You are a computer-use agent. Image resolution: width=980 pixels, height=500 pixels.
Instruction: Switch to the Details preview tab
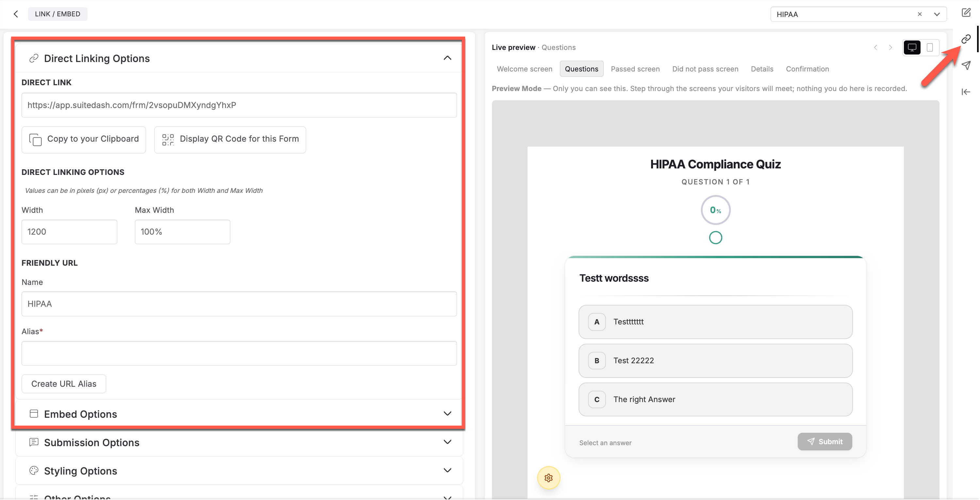tap(762, 69)
